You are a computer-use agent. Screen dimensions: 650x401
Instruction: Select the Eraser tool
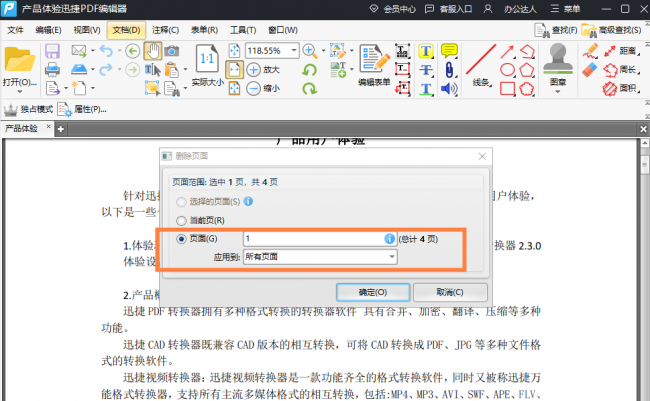[589, 70]
